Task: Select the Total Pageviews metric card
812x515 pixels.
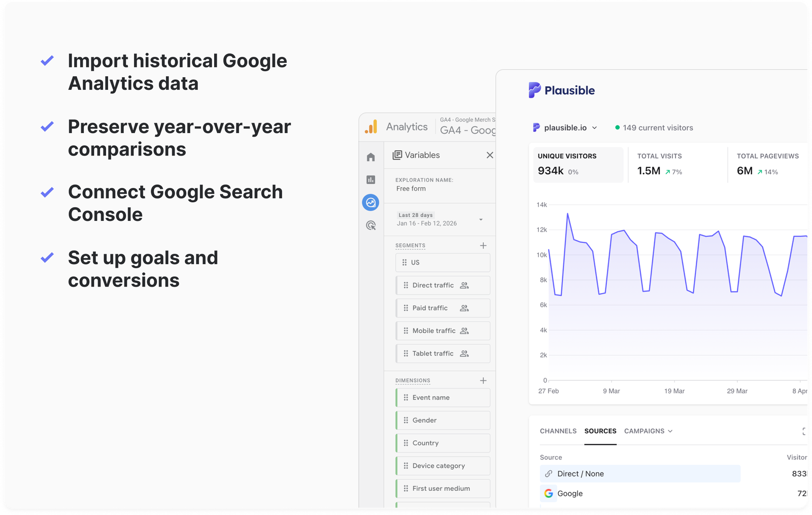Action: 769,165
